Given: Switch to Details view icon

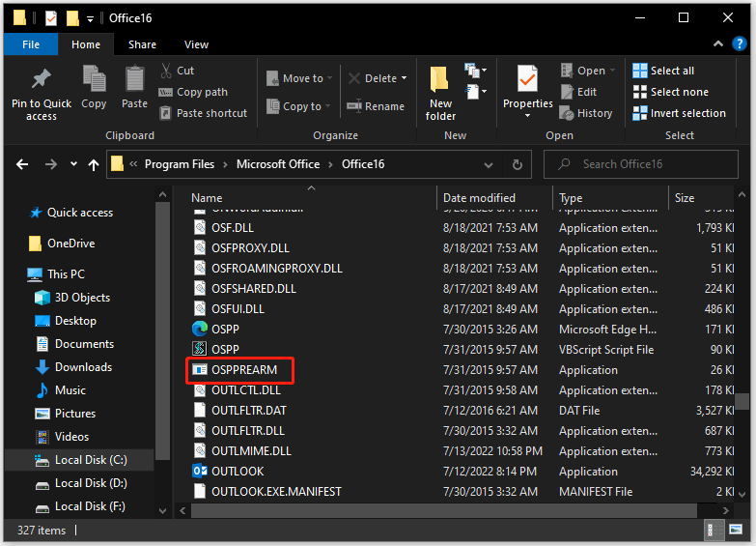Looking at the screenshot, I should [x=714, y=531].
